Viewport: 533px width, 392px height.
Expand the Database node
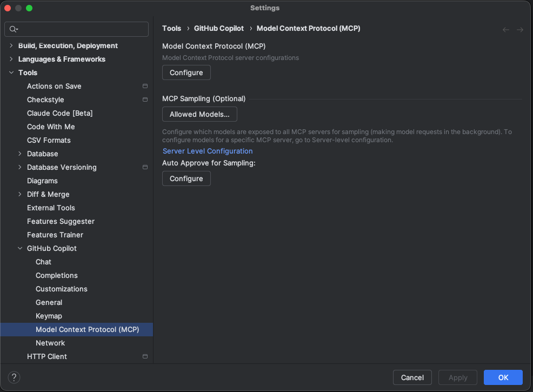click(19, 154)
